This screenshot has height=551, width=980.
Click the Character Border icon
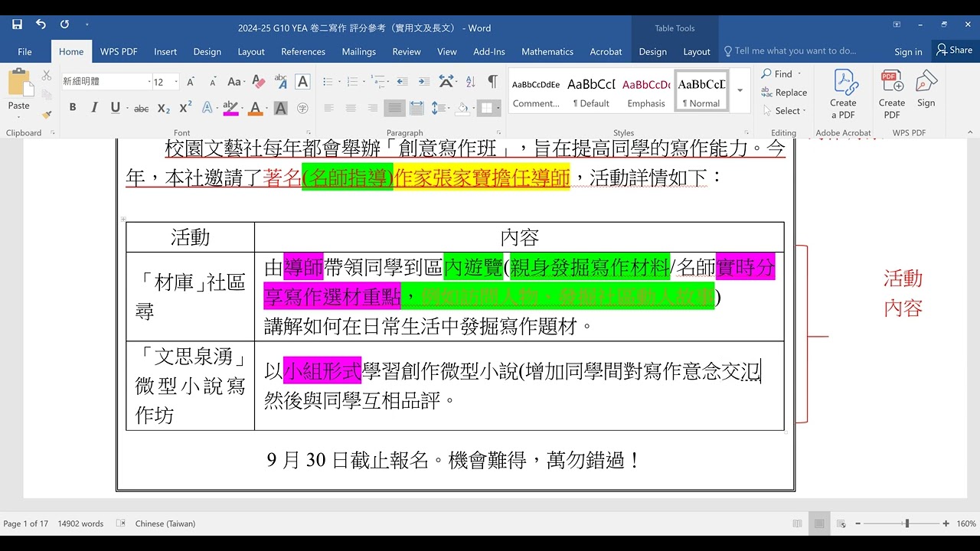pyautogui.click(x=303, y=81)
